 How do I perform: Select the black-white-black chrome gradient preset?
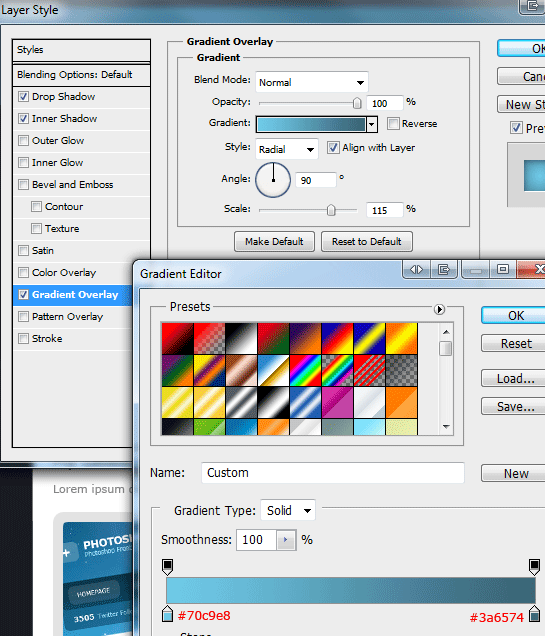273,402
